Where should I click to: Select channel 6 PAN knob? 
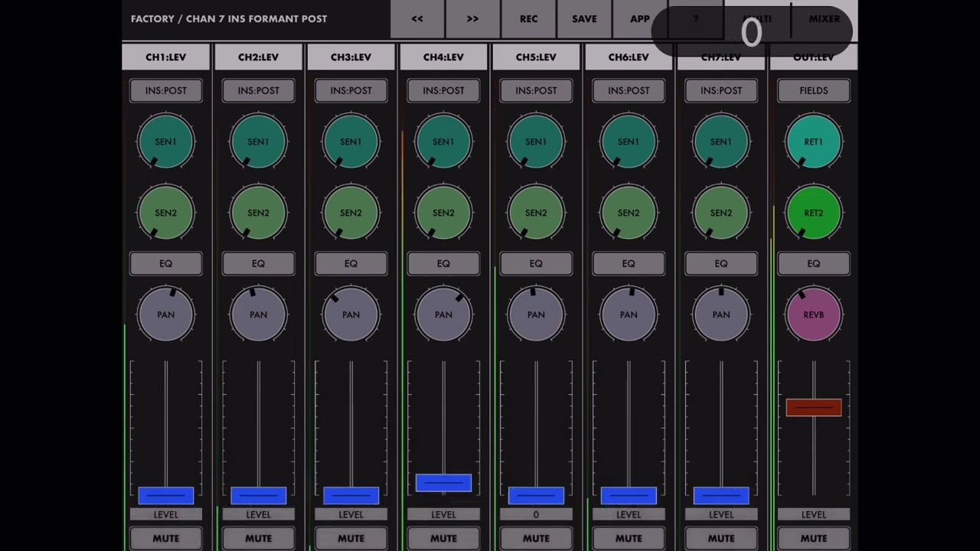629,315
